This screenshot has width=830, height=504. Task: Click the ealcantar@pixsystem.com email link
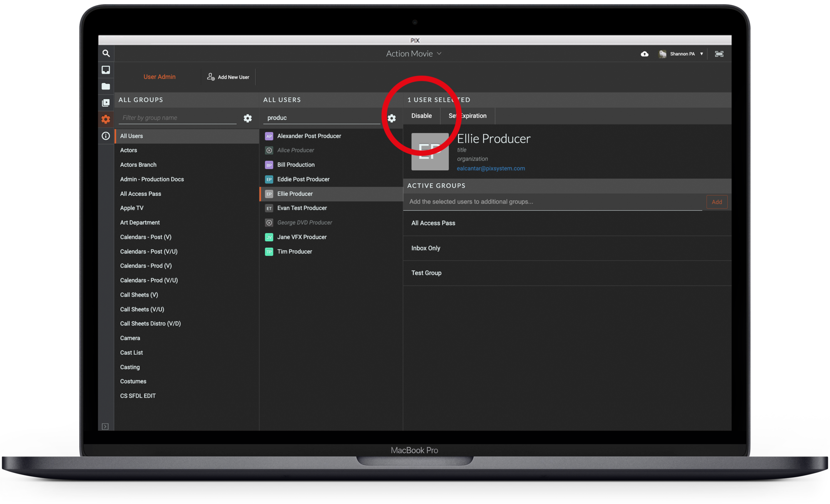pos(490,168)
